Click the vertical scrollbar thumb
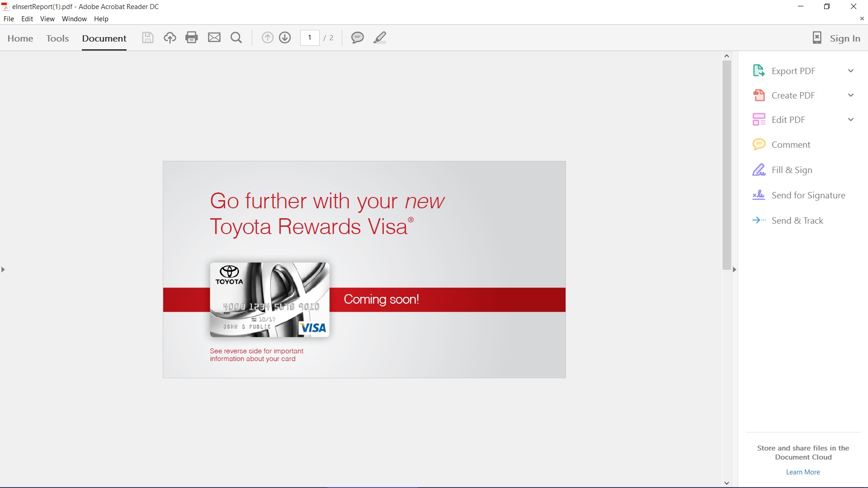This screenshot has height=488, width=868. [726, 165]
